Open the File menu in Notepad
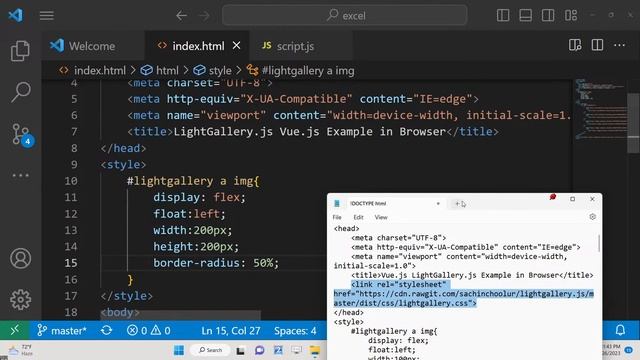Image resolution: width=640 pixels, height=360 pixels. click(337, 217)
